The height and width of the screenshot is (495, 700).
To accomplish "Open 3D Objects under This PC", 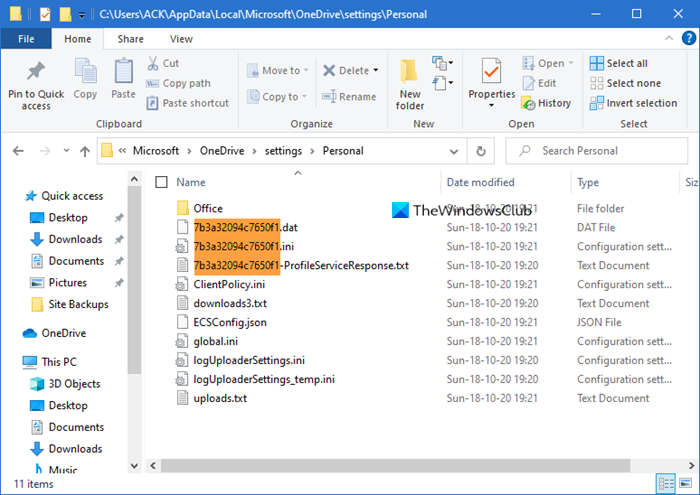I will (x=74, y=384).
